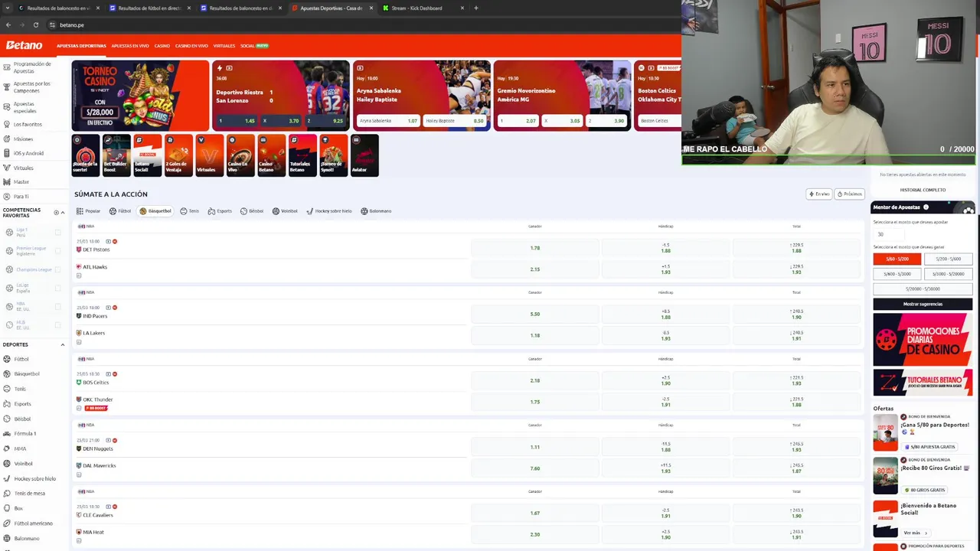
Task: Filter events by Próximos
Action: click(x=849, y=194)
